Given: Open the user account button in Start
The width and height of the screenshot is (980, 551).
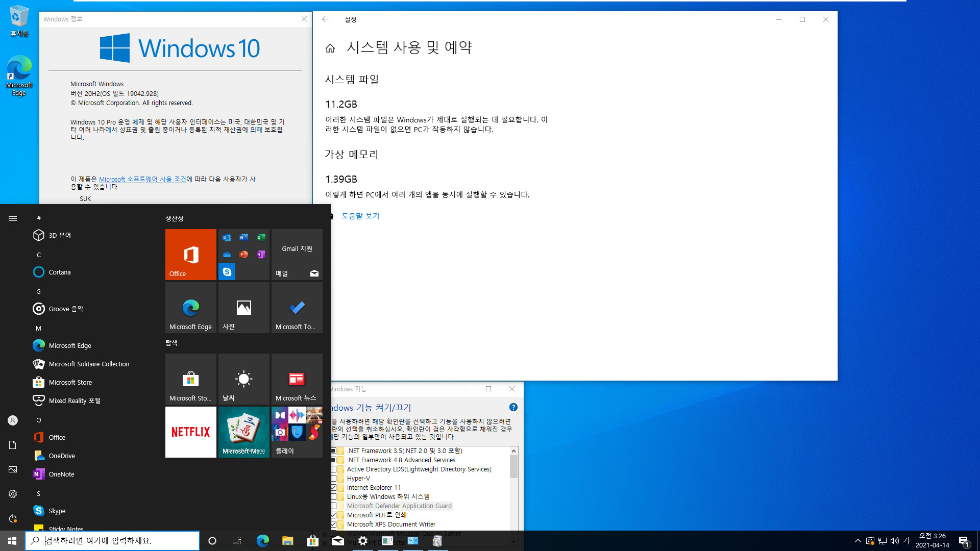Looking at the screenshot, I should [13, 420].
